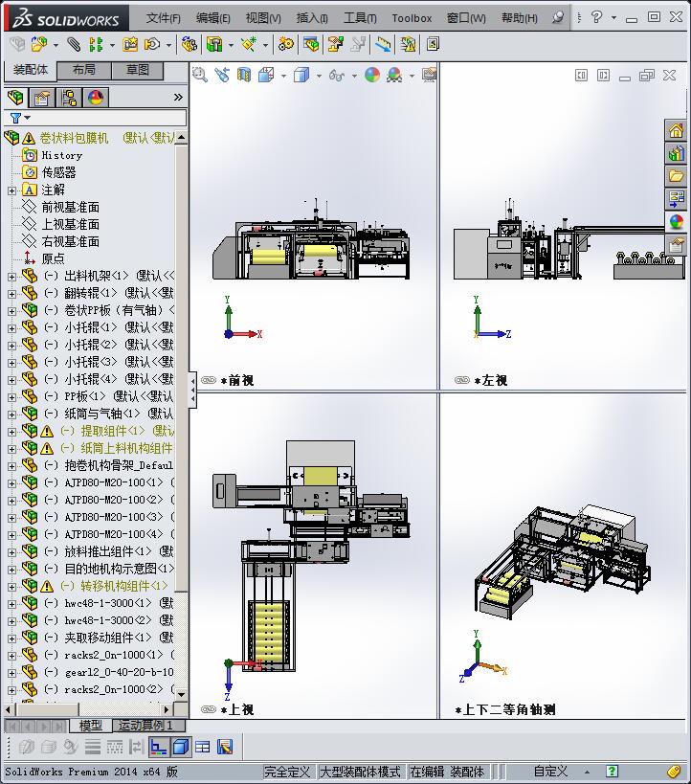Toggle the 3D blue cube view button
The height and width of the screenshot is (784, 691).
coord(181,747)
